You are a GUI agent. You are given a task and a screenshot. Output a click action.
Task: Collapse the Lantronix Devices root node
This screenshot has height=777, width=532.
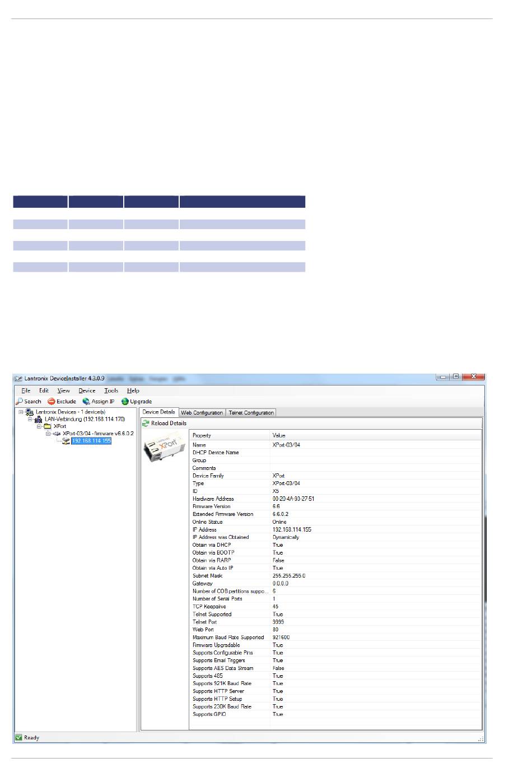tap(21, 412)
